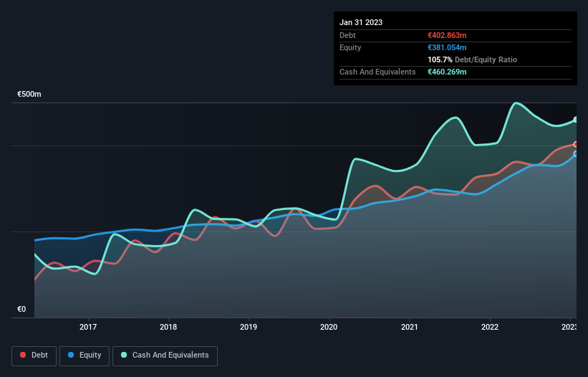Click the Equity row label in tooltip
The width and height of the screenshot is (588, 377).
pos(350,47)
